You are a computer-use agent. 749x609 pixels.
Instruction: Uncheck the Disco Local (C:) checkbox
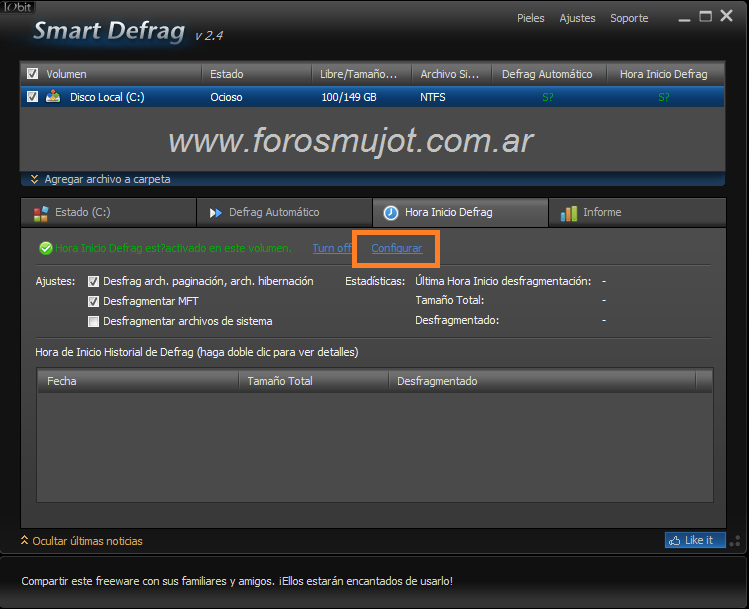(33, 97)
